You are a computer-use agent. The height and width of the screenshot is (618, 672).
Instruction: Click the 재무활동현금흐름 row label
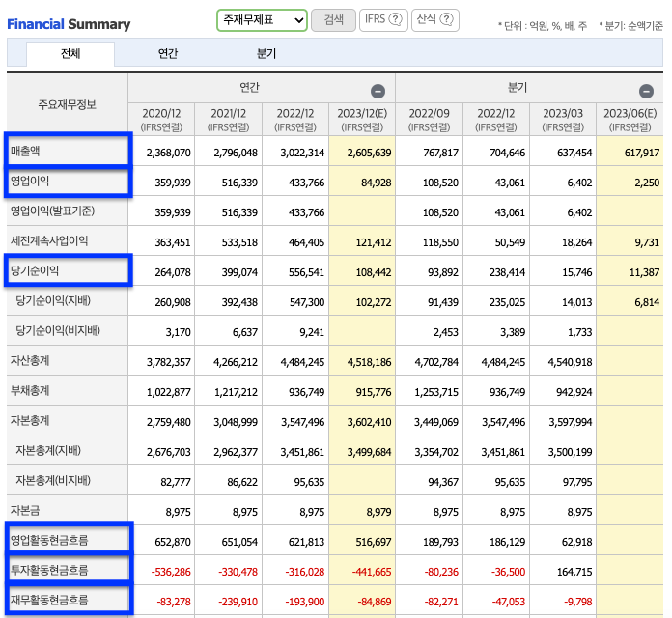[49, 600]
